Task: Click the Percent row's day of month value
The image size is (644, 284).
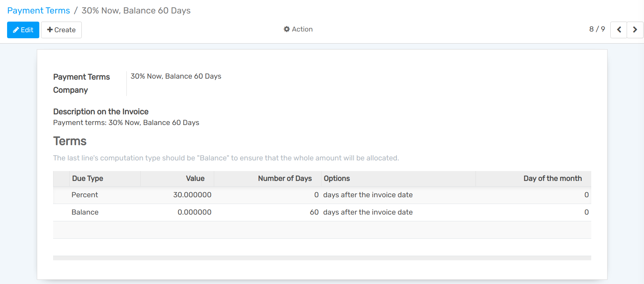Action: point(586,195)
